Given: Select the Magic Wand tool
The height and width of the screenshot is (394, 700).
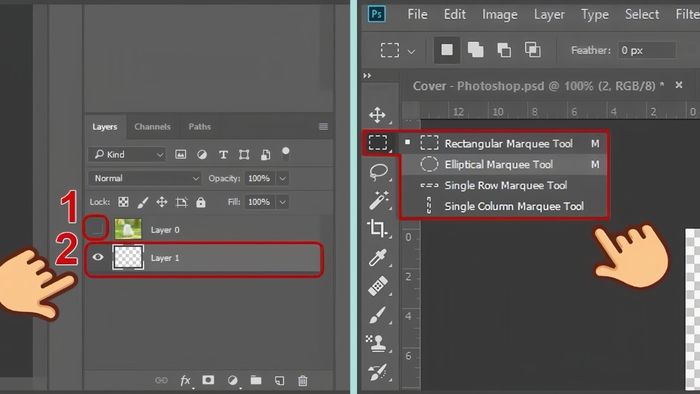Looking at the screenshot, I should [379, 200].
